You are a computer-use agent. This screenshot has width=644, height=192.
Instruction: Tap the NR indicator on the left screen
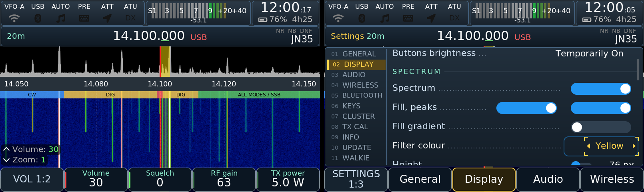pyautogui.click(x=280, y=31)
